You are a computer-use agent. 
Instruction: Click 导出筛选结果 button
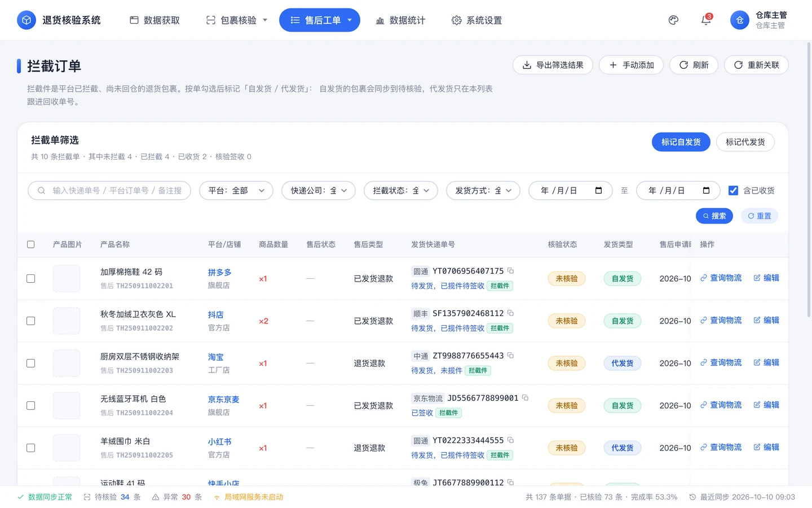pos(553,65)
